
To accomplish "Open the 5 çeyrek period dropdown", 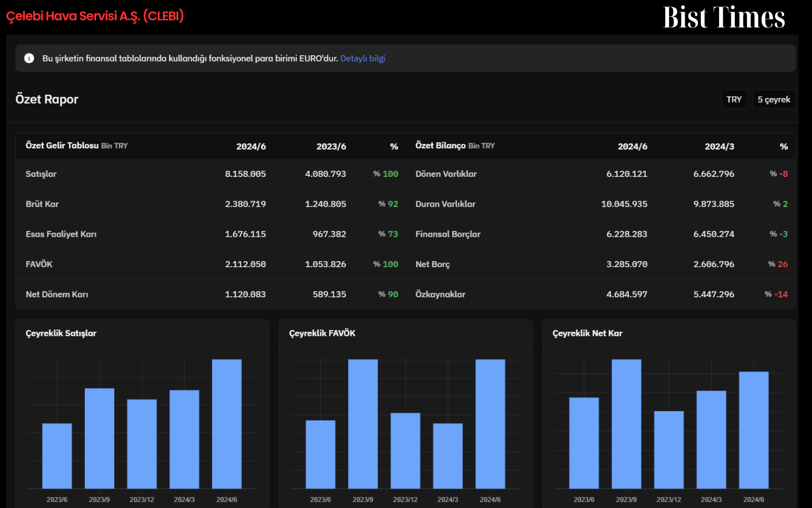I will [773, 100].
